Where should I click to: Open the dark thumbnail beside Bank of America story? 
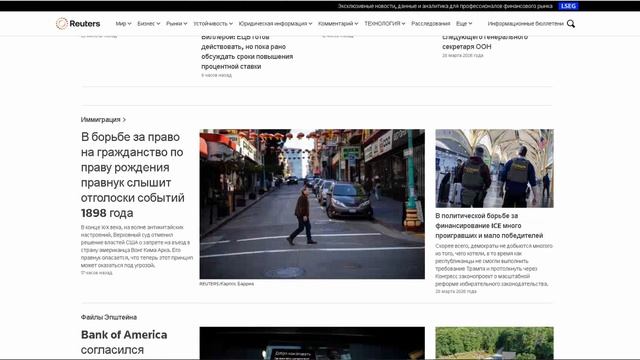click(312, 343)
